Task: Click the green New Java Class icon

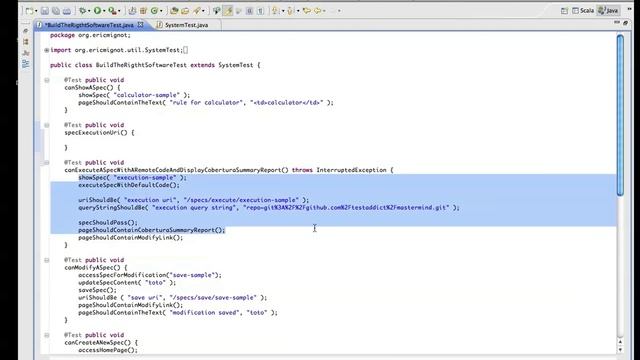Action: (155, 11)
